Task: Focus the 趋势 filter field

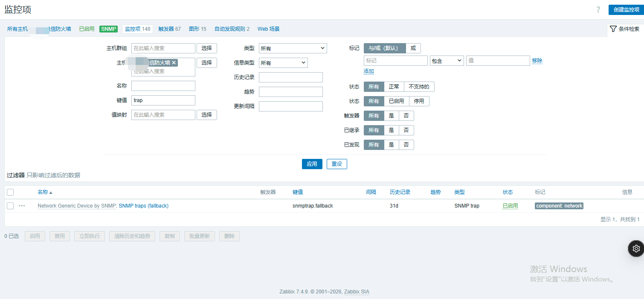Action: coord(291,92)
